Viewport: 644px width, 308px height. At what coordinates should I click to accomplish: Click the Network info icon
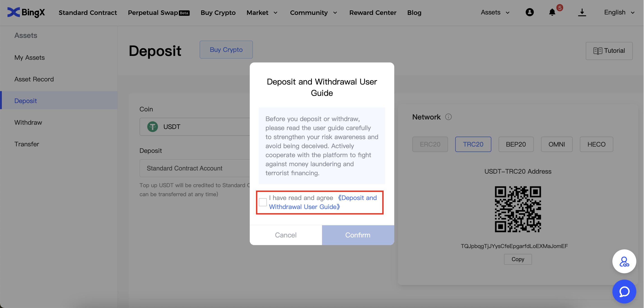coord(448,117)
